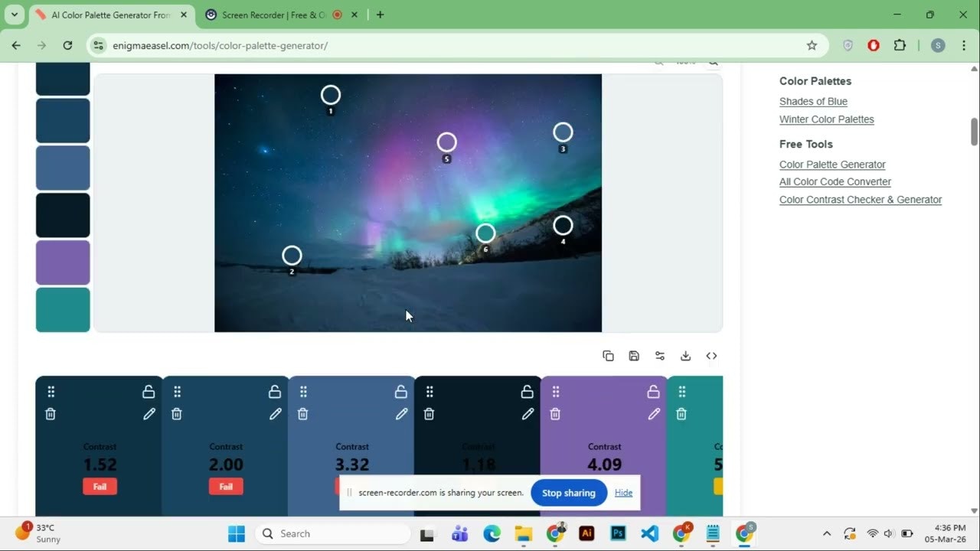
Task: Open the Color Contrast Checker & Generator link
Action: click(860, 199)
